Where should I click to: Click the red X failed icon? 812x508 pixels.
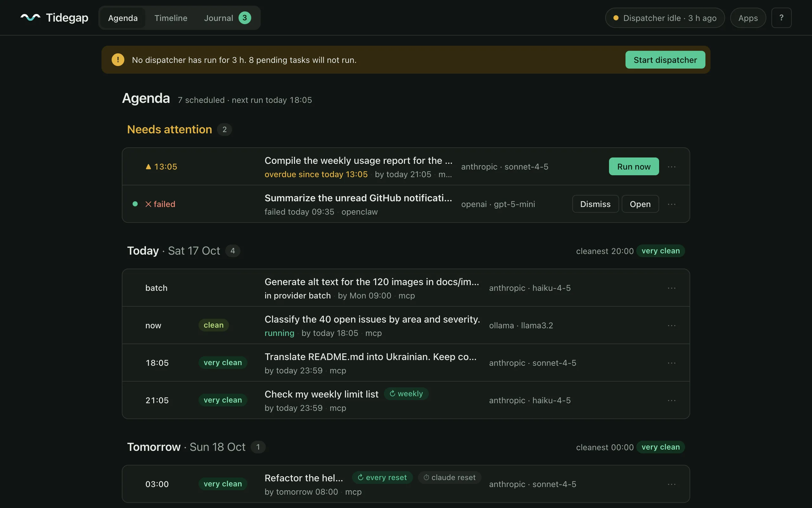[148, 204]
